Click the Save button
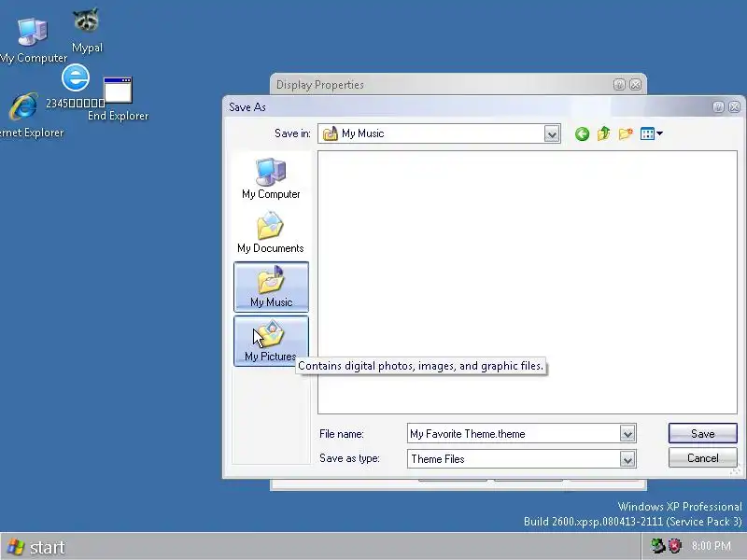 [703, 433]
